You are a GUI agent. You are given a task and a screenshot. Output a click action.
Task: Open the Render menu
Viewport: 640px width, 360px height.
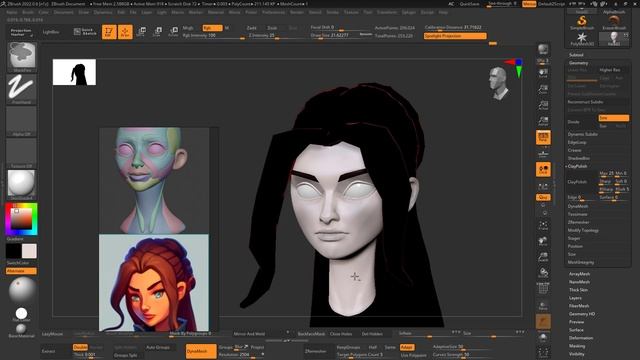point(297,13)
